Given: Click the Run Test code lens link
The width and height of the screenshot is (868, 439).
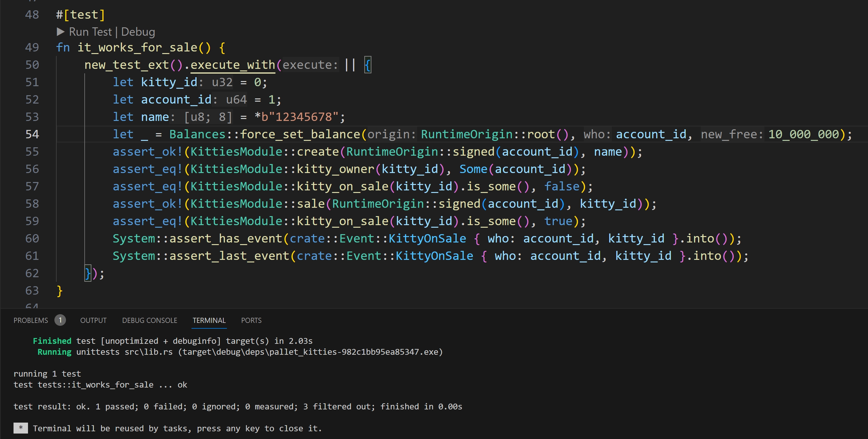Looking at the screenshot, I should pyautogui.click(x=90, y=32).
